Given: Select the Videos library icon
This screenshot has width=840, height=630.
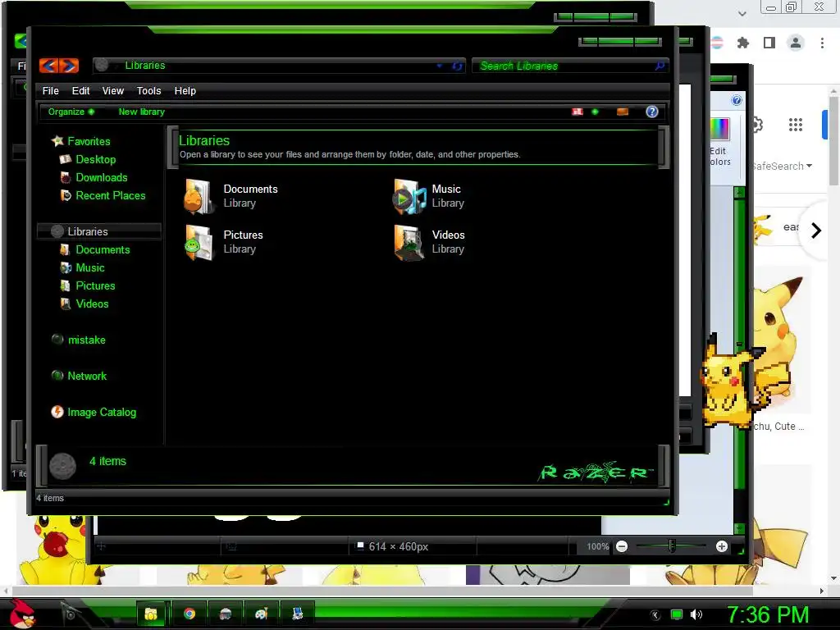Looking at the screenshot, I should click(x=409, y=242).
